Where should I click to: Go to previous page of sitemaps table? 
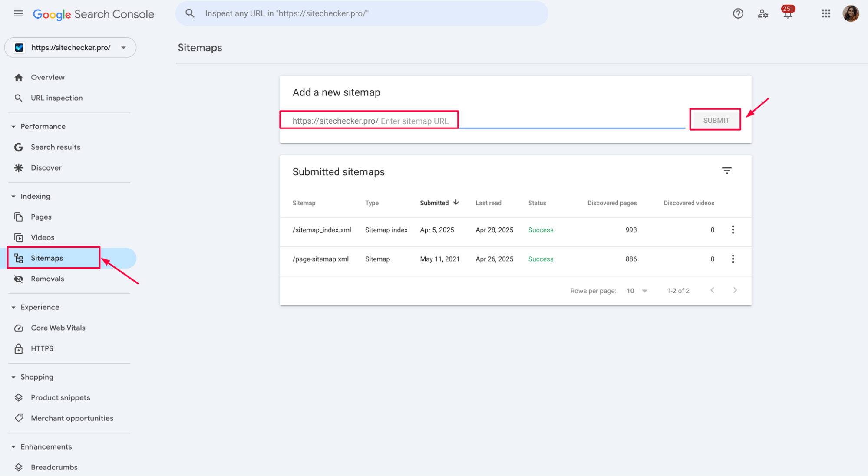712,290
